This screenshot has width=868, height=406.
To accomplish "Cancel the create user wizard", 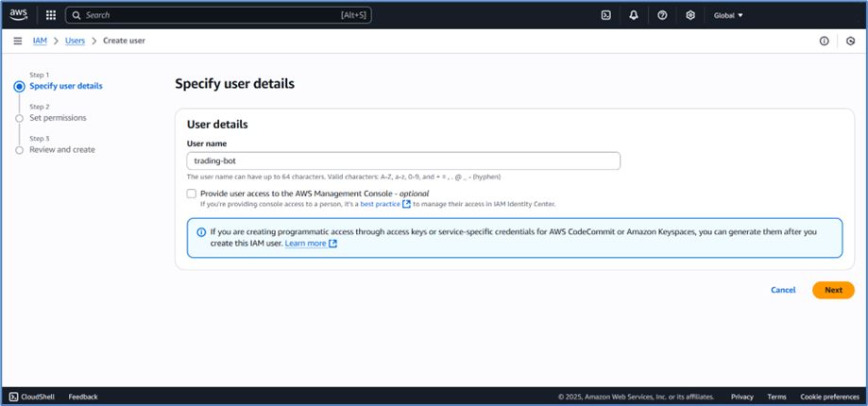I will point(783,290).
